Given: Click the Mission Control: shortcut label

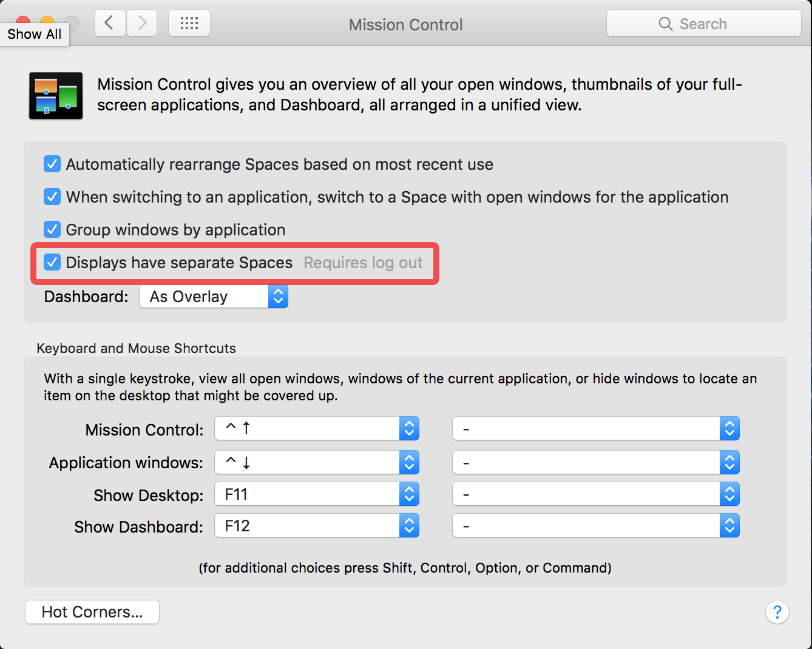Looking at the screenshot, I should (x=144, y=430).
